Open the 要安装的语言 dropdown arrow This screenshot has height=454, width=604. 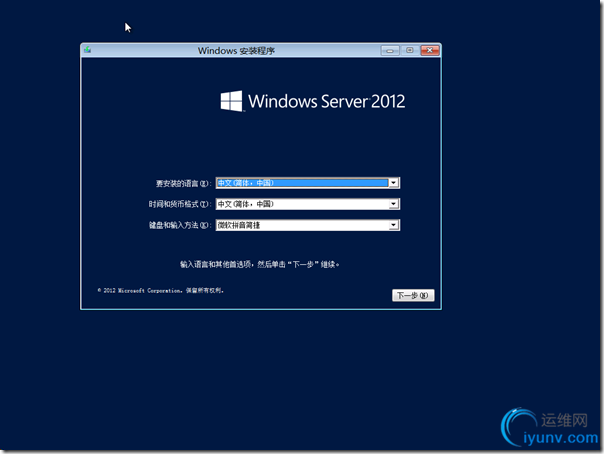[x=394, y=183]
